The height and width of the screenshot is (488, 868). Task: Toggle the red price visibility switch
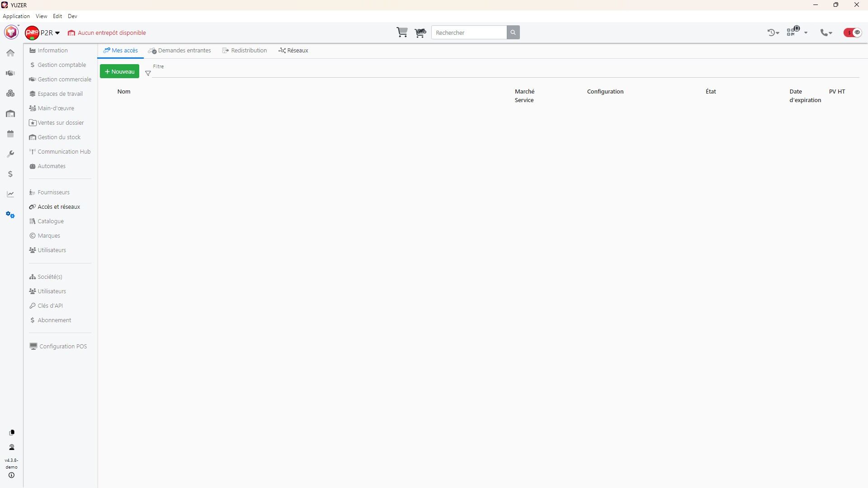pos(853,33)
